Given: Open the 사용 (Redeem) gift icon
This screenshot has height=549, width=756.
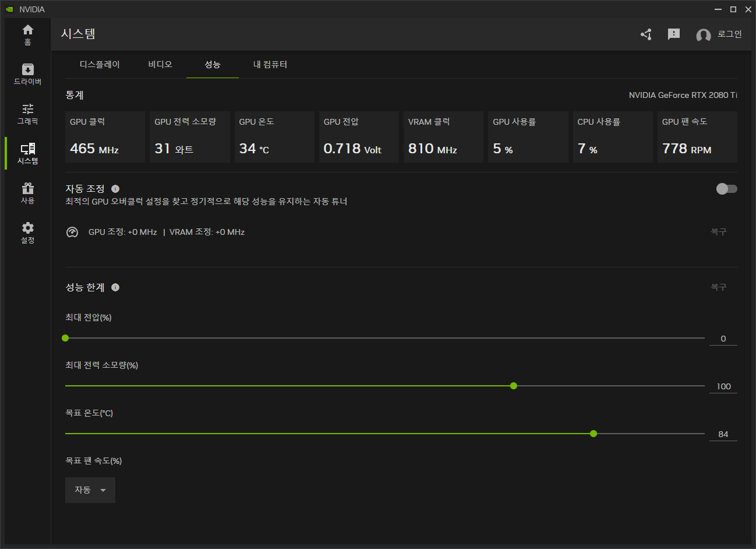Looking at the screenshot, I should click(27, 193).
